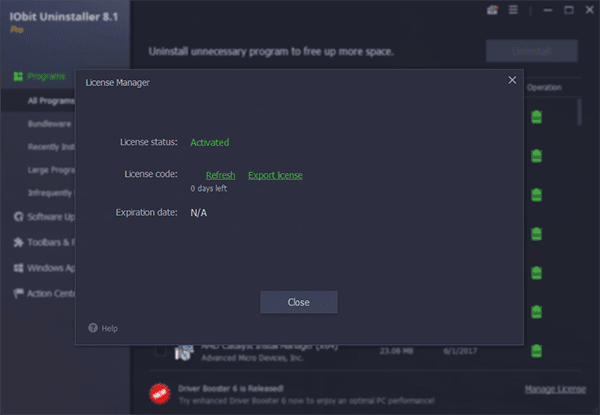Click the Manage License link
Screen dimensions: 600x415
(555, 389)
